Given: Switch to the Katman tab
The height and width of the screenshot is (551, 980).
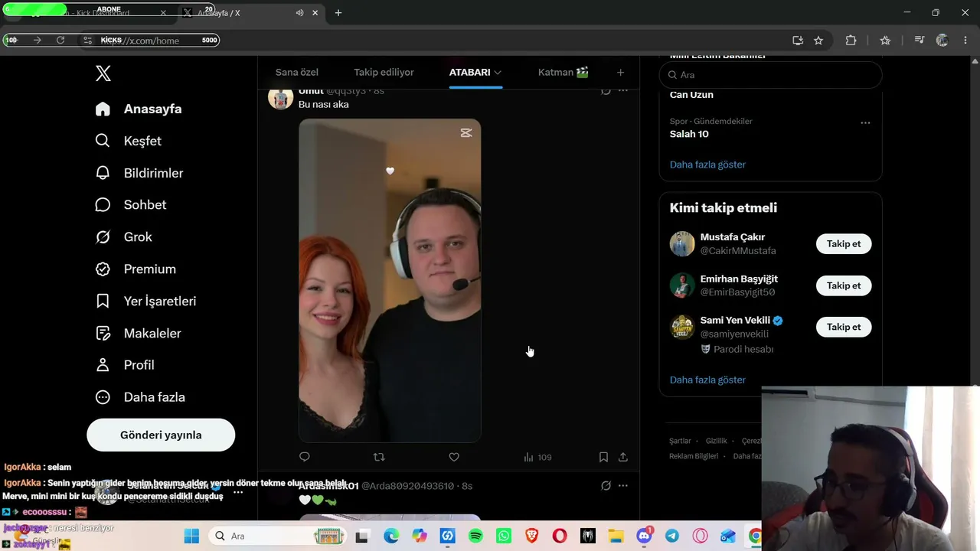Looking at the screenshot, I should pos(563,73).
